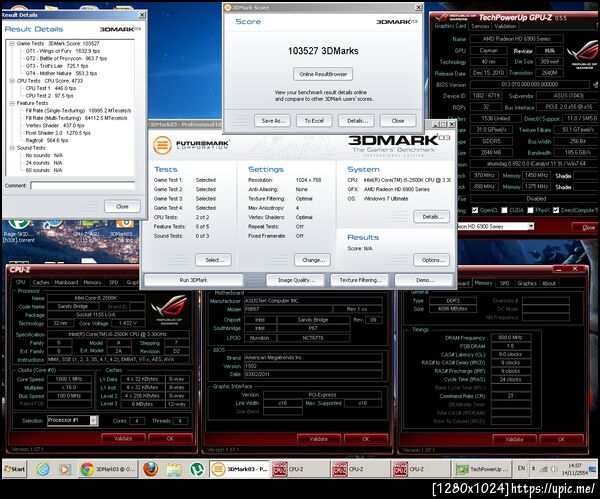Select the Graphics Card tab in GPU-Z
Screen dimensions: 600x499
(450, 26)
